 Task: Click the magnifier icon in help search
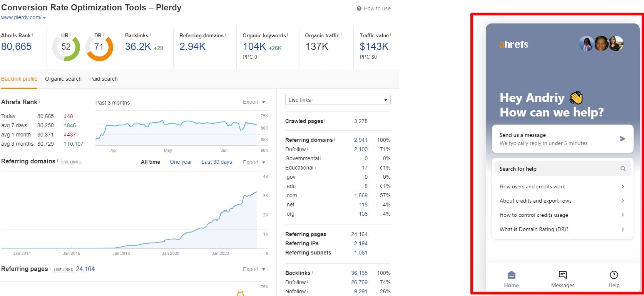pyautogui.click(x=623, y=169)
